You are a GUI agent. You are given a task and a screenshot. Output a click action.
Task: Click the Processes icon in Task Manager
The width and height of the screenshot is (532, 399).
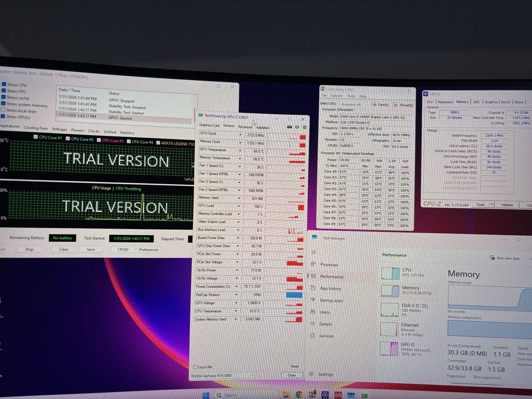[313, 264]
